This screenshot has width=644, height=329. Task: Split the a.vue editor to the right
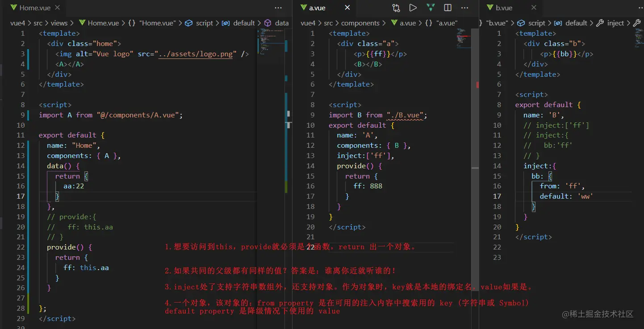pyautogui.click(x=447, y=8)
